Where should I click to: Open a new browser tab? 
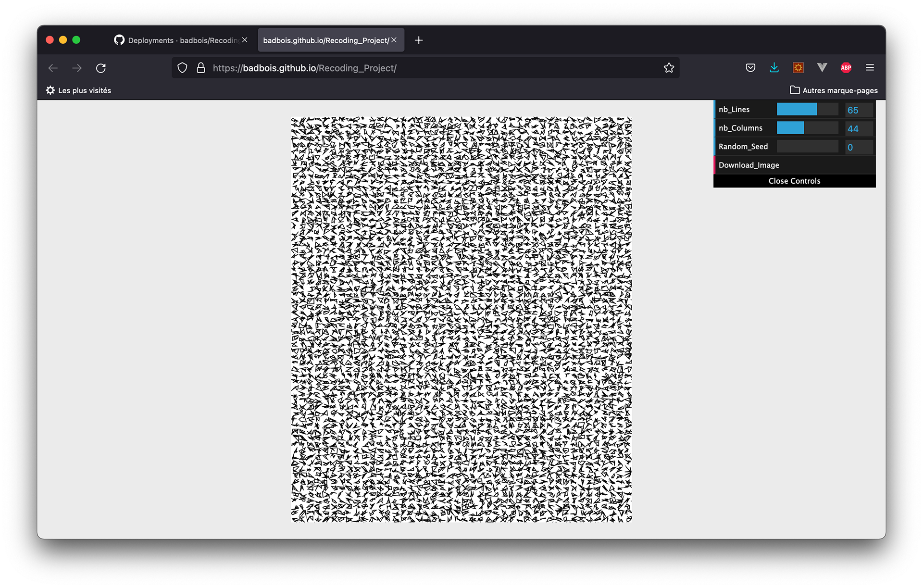click(x=419, y=40)
